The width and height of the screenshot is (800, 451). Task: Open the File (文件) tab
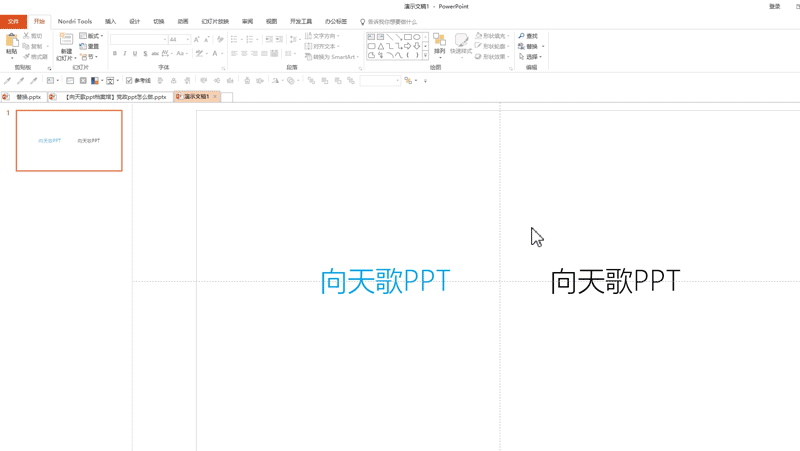pos(13,21)
